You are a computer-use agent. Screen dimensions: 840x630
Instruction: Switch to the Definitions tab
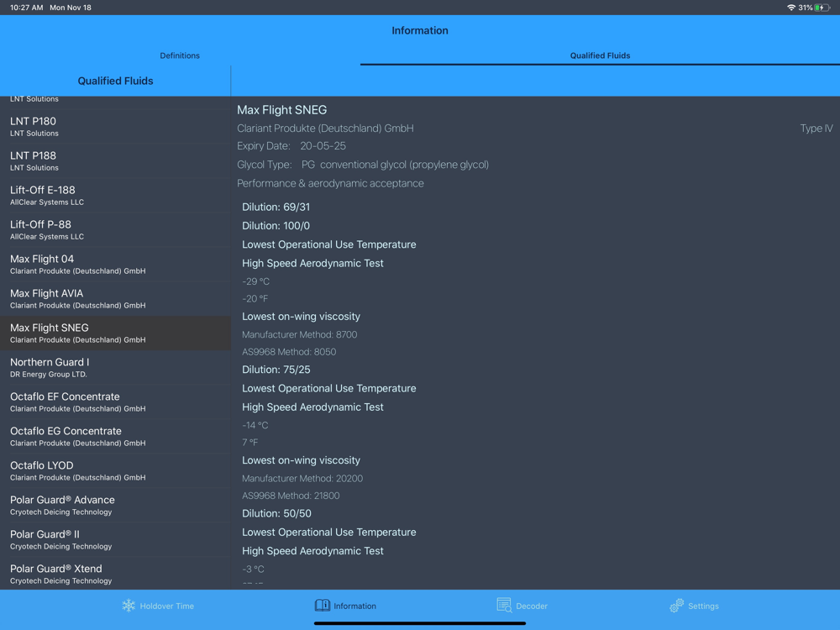(x=180, y=55)
